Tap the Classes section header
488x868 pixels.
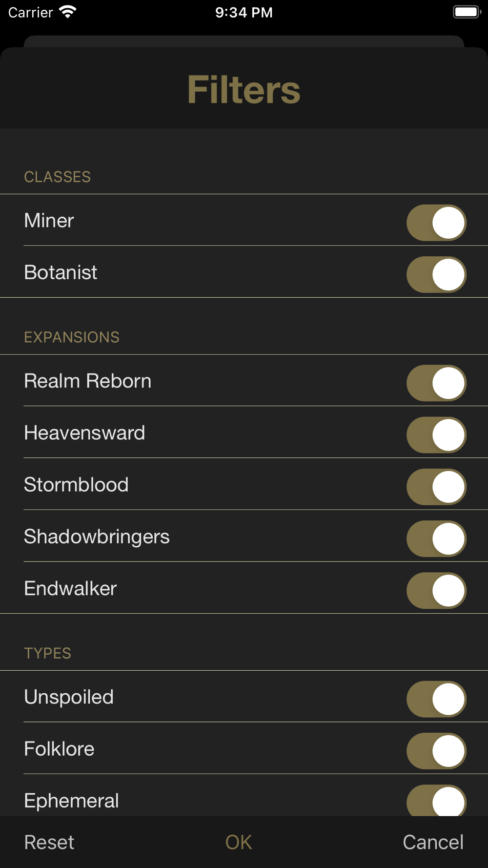point(57,177)
